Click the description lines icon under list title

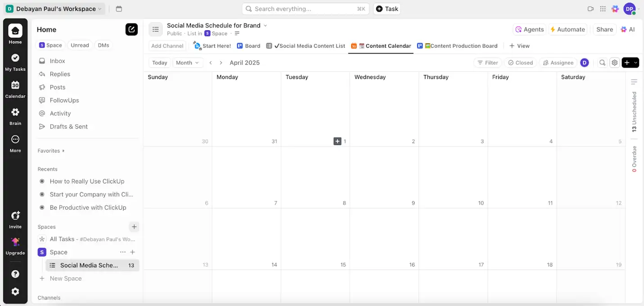click(x=237, y=33)
